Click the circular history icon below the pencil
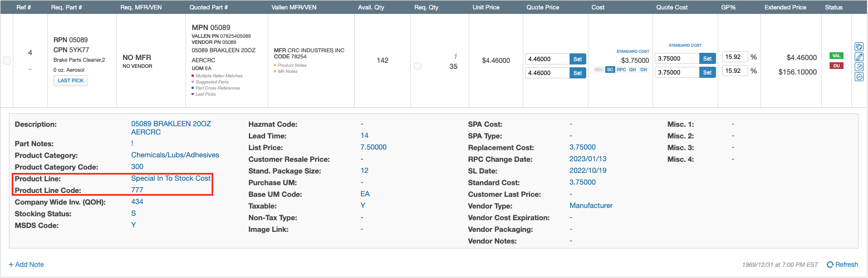This screenshot has height=278, width=868. click(859, 67)
